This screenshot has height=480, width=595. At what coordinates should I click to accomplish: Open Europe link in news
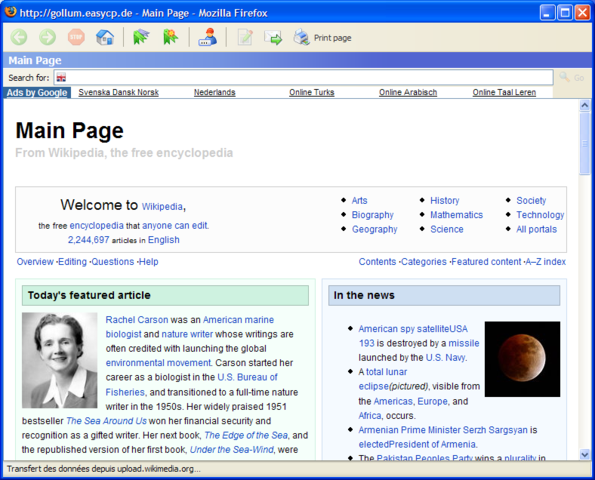(x=433, y=401)
